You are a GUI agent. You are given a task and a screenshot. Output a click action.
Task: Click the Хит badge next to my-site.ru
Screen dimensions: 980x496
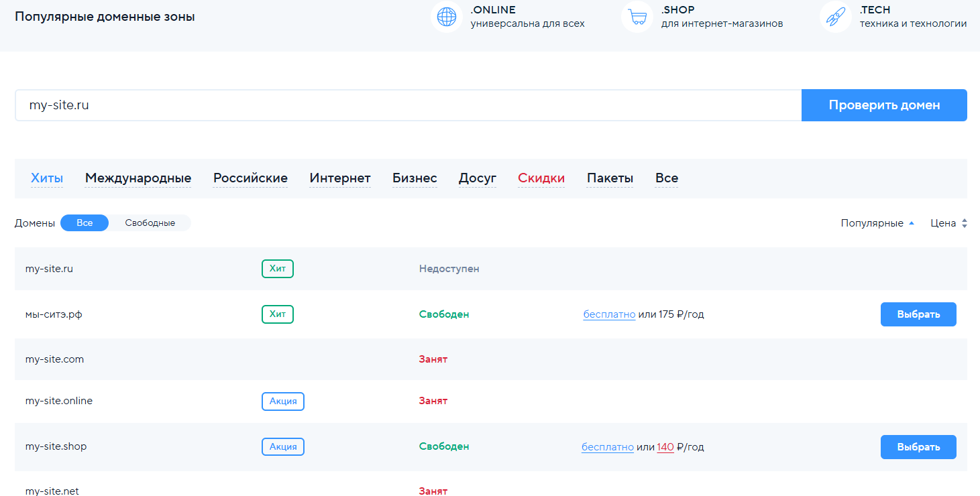pyautogui.click(x=278, y=269)
